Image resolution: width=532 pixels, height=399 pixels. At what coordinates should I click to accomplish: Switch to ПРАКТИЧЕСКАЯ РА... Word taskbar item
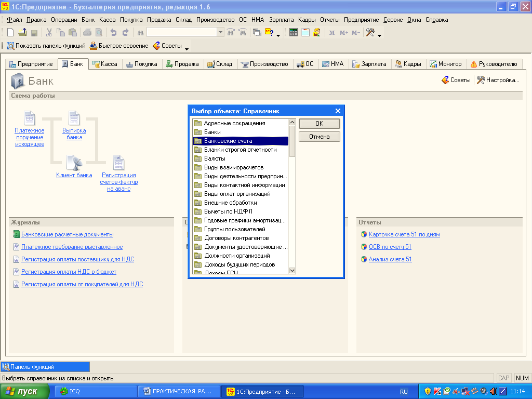click(179, 392)
